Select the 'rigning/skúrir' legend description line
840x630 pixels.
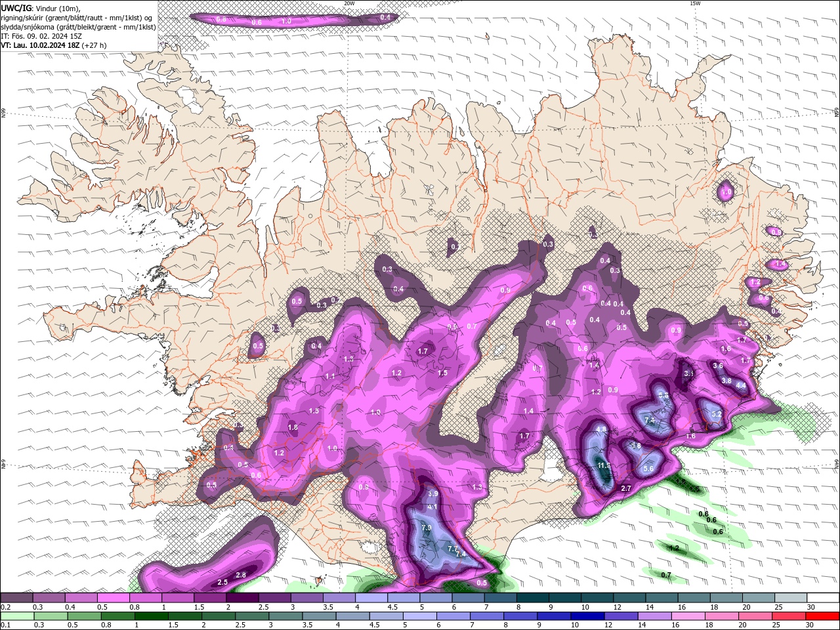tap(77, 18)
